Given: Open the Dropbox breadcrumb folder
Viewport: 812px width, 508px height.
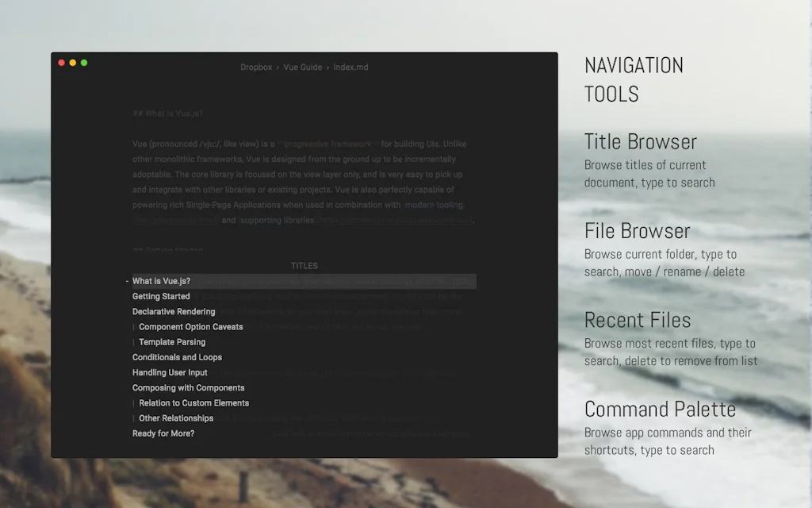Looking at the screenshot, I should pyautogui.click(x=256, y=67).
